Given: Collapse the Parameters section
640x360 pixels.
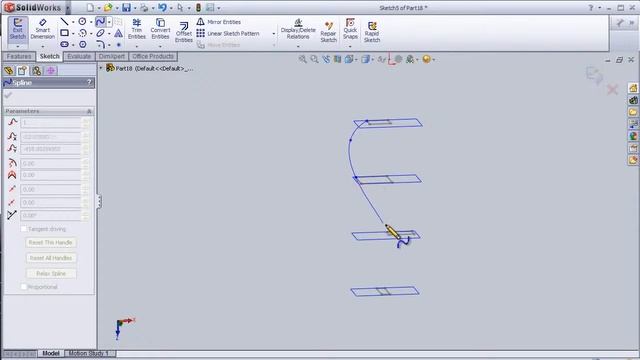Looking at the screenshot, I should pos(89,111).
